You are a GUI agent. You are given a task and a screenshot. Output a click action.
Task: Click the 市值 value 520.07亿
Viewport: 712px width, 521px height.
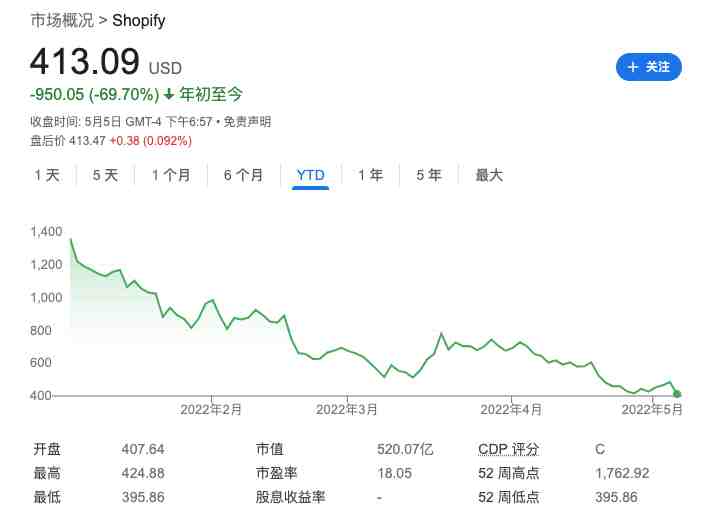click(x=405, y=449)
